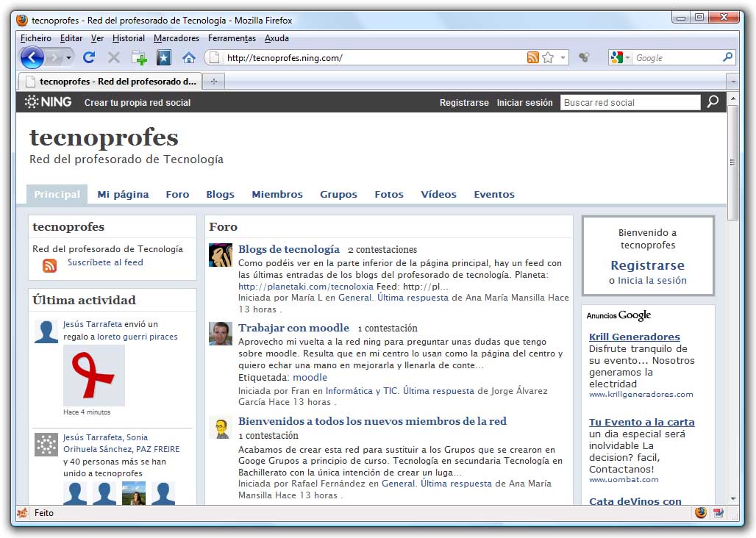The image size is (756, 538).
Task: Click the URL address bar
Action: pos(373,58)
